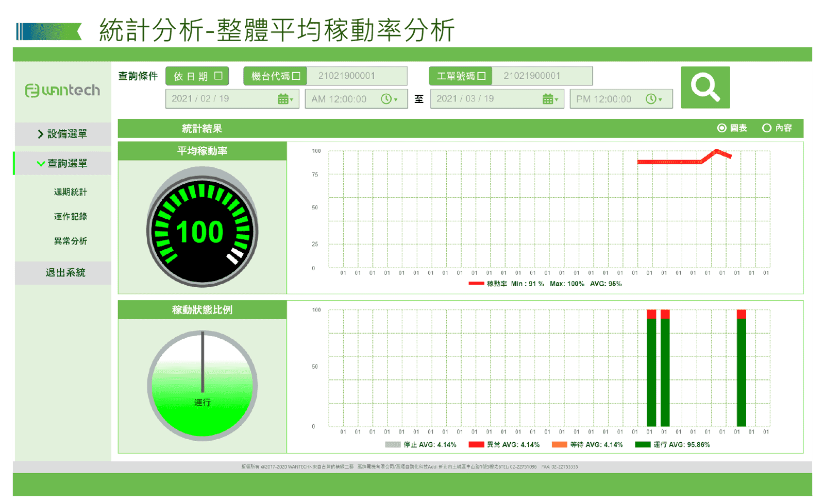Click 退出系統 to exit
Image resolution: width=825 pixels, height=504 pixels.
63,273
